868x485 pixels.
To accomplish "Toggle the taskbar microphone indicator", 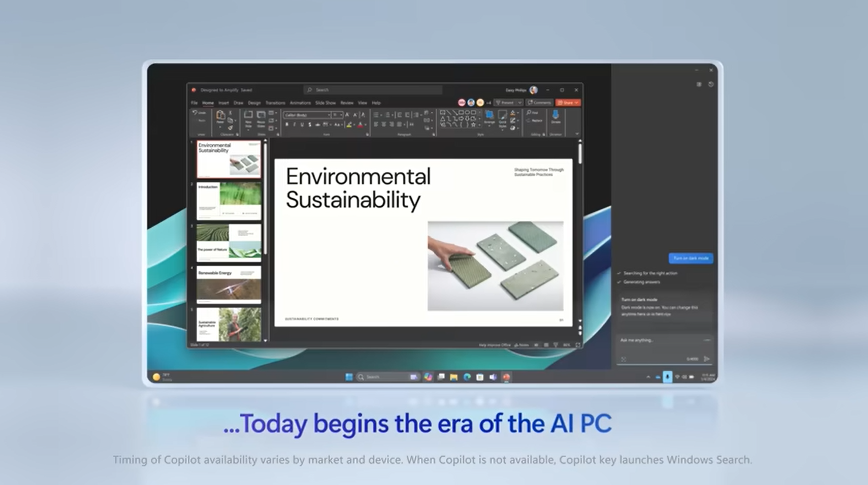I will [x=667, y=377].
